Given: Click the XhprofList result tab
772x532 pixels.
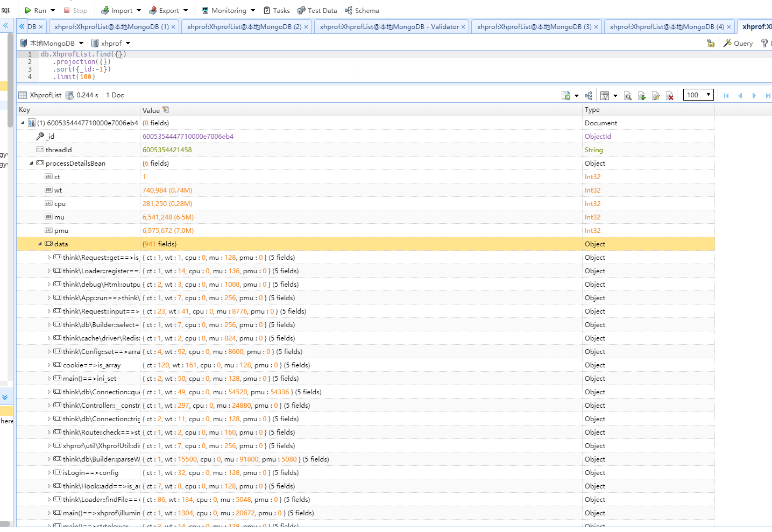Looking at the screenshot, I should click(40, 95).
